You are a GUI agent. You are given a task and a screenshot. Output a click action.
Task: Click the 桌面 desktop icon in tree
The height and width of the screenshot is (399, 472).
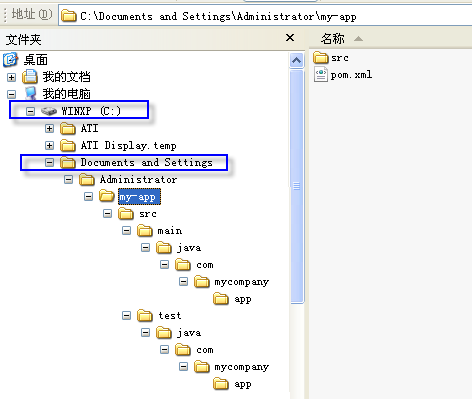(10, 60)
